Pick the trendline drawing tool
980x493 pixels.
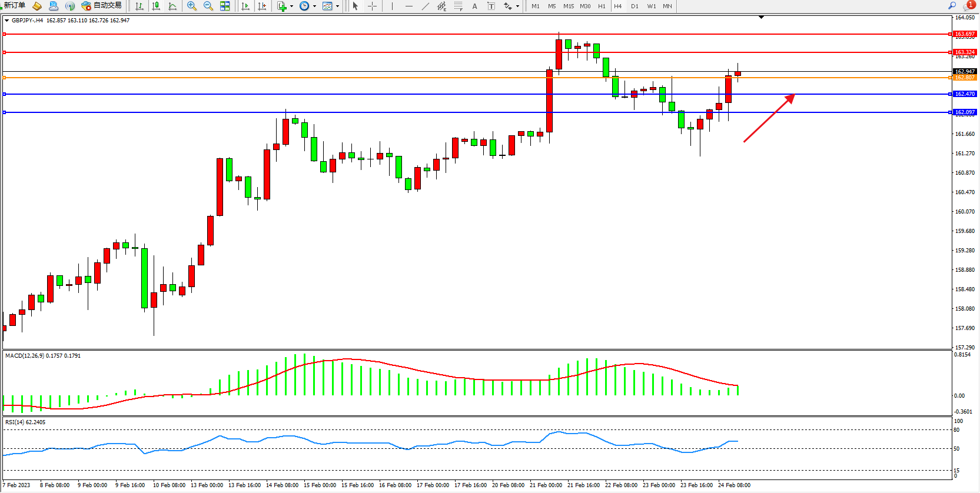coord(425,6)
